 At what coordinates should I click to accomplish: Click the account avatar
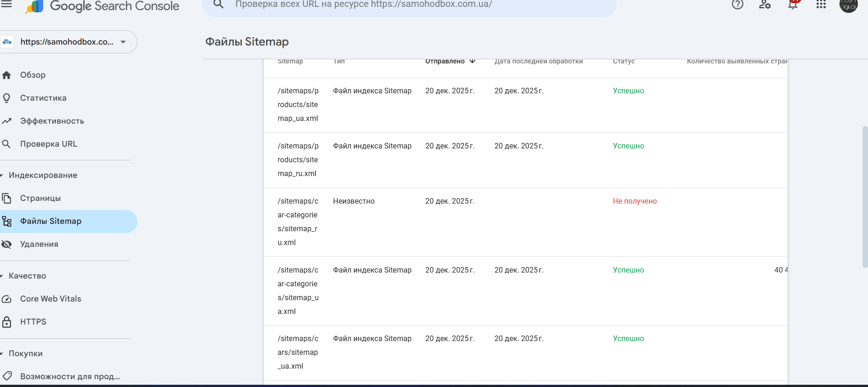pyautogui.click(x=848, y=5)
